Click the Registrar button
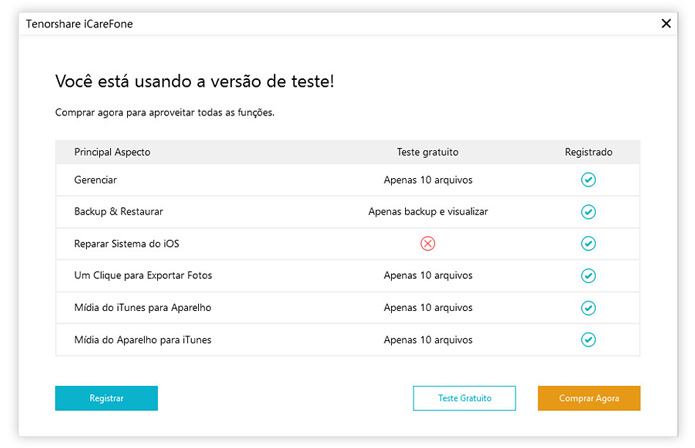The image size is (695, 448). click(x=106, y=398)
